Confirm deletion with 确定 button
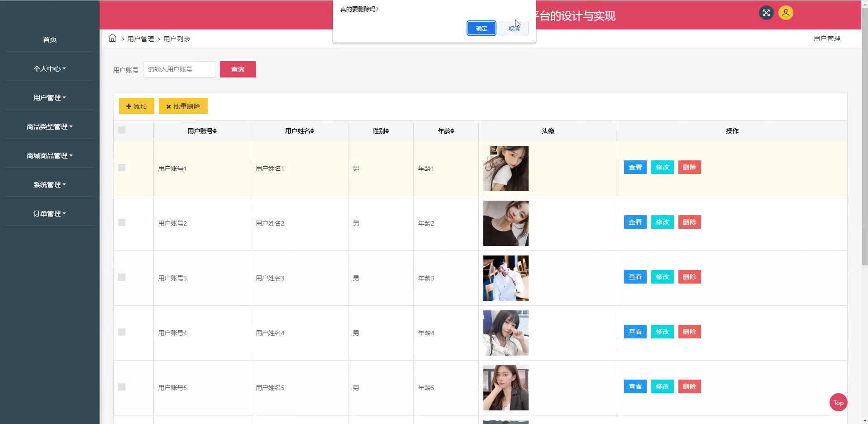Screen dimensions: 868x424 482,28
